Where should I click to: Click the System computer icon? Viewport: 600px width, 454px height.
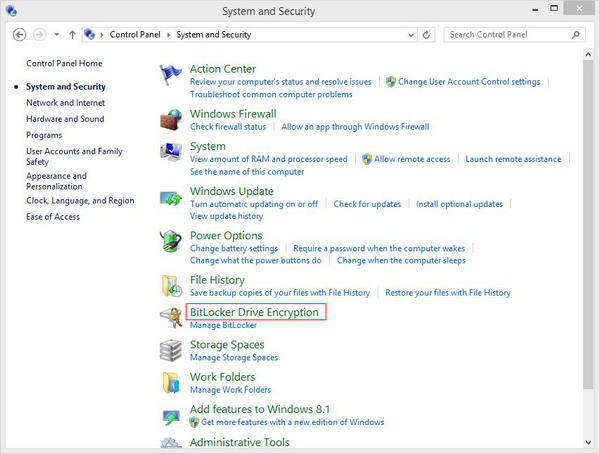tap(171, 152)
